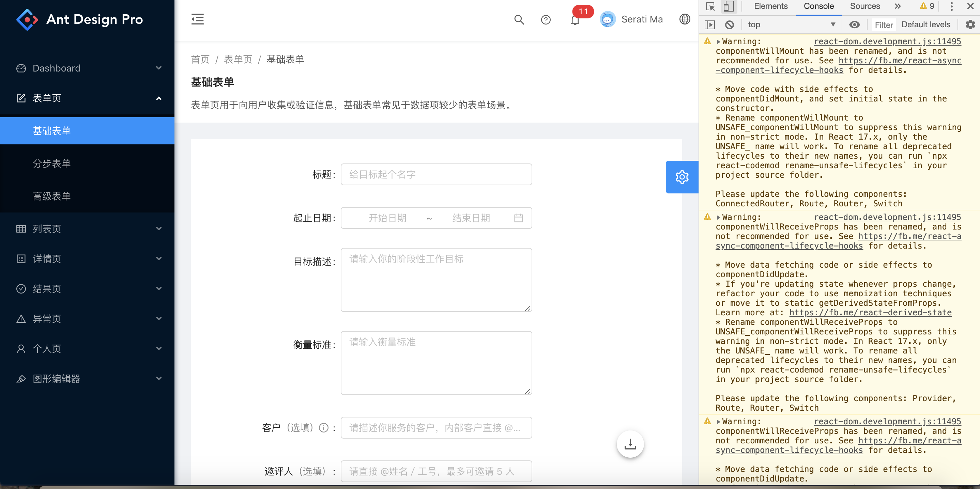Screen dimensions: 980x489
Task: Switch to the Sources tab
Action: tap(865, 6)
